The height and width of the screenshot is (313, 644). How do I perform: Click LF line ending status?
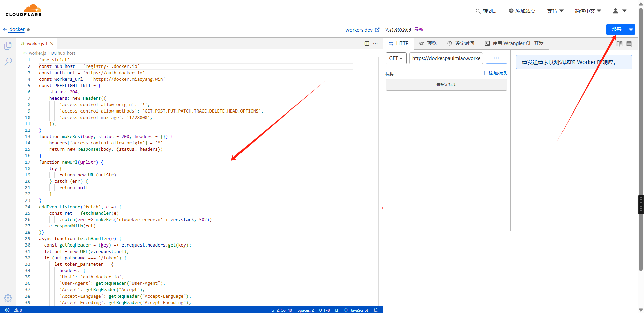tap(337, 310)
